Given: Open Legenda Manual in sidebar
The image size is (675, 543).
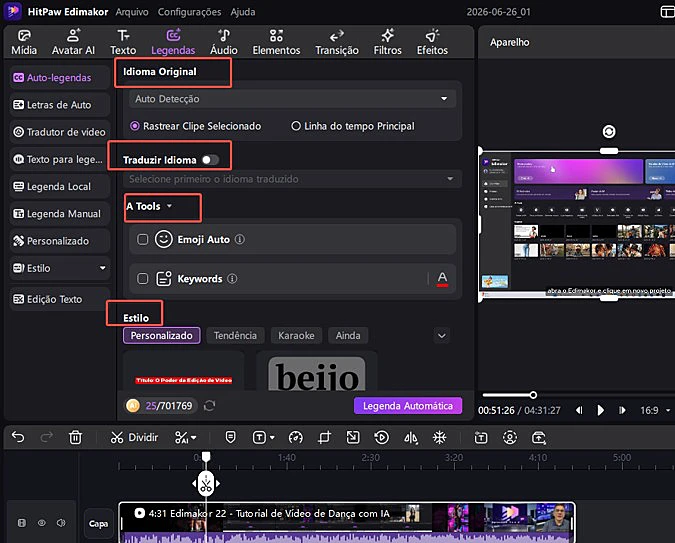Looking at the screenshot, I should [x=59, y=214].
